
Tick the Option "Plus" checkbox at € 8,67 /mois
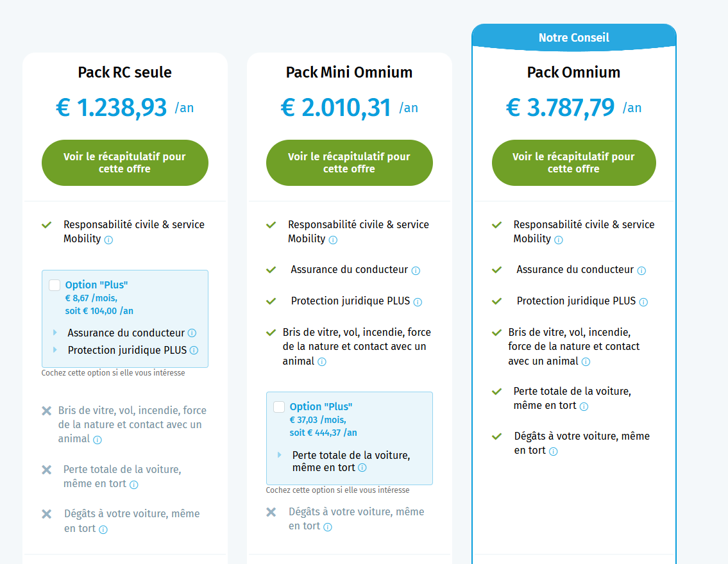[55, 285]
